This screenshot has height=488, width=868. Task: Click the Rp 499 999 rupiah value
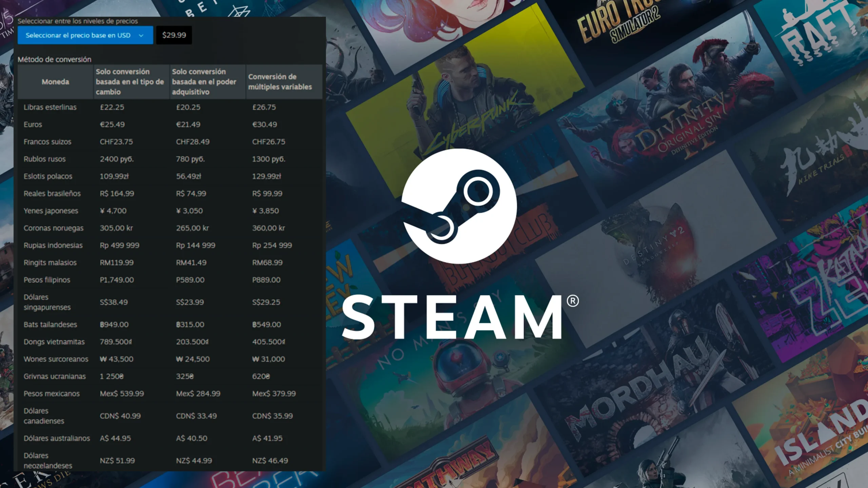pos(119,245)
